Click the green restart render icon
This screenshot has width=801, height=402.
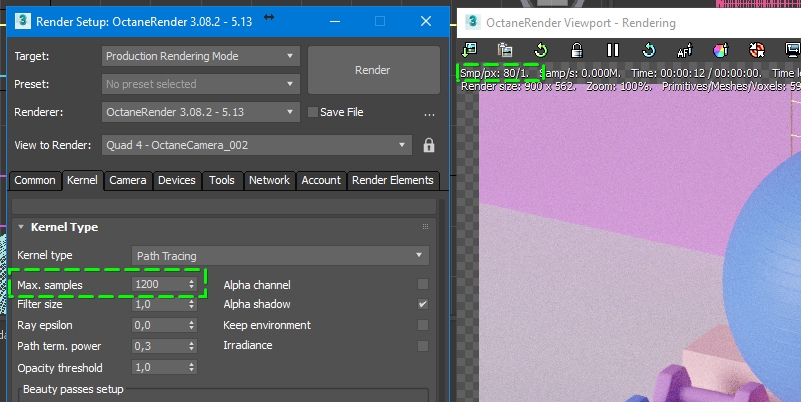coord(540,50)
